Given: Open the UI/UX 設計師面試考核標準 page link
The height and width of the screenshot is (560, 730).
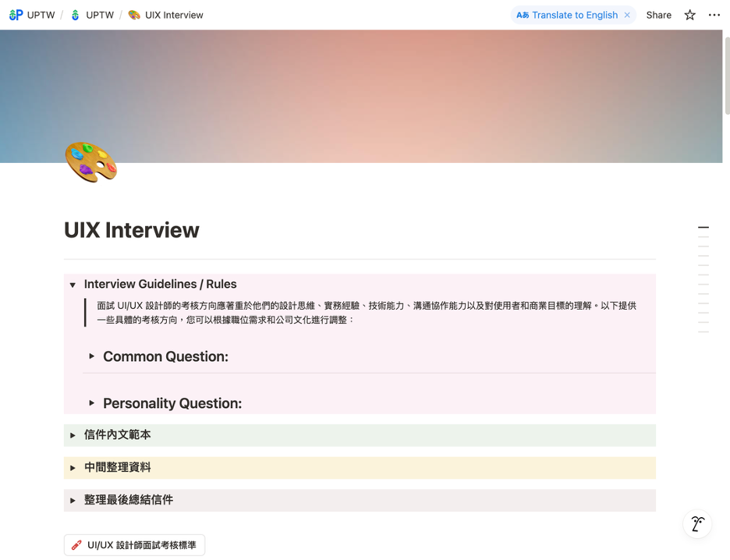Looking at the screenshot, I should pos(141,545).
